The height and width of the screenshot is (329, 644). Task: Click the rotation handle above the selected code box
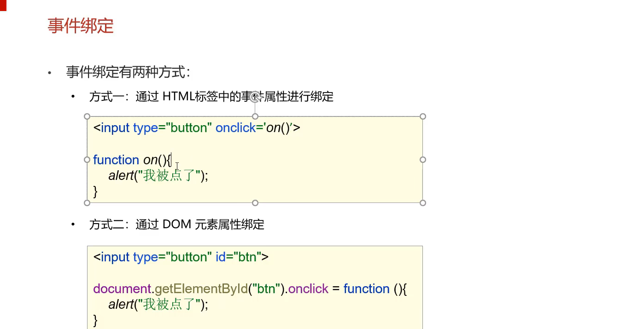[x=255, y=97]
